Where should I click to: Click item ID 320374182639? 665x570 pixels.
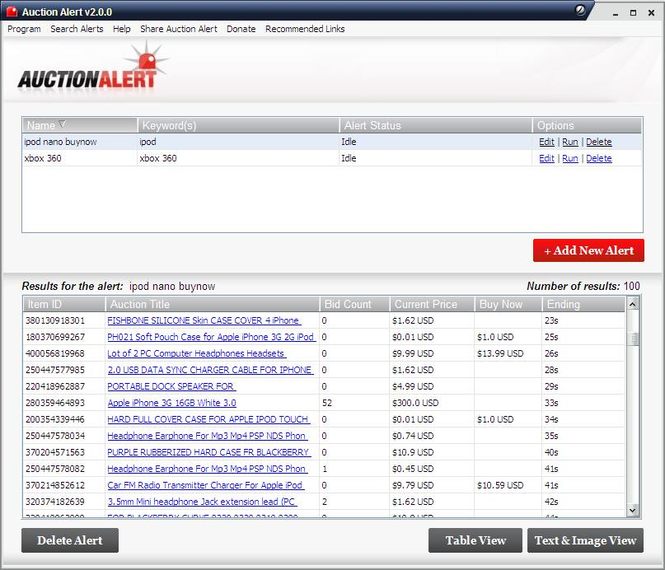55,502
